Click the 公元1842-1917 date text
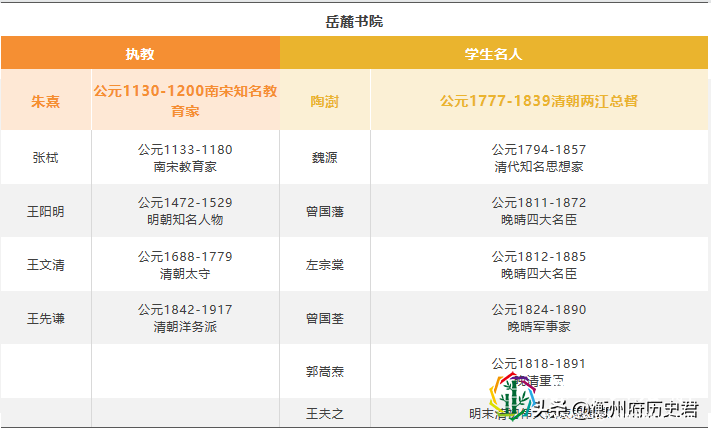 click(185, 309)
